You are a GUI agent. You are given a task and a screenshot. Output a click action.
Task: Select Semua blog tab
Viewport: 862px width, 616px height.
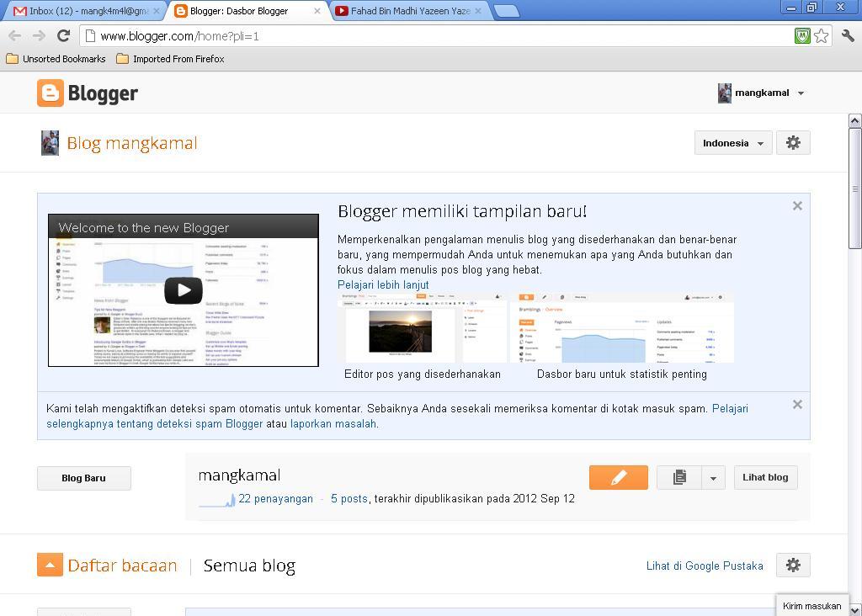click(249, 566)
